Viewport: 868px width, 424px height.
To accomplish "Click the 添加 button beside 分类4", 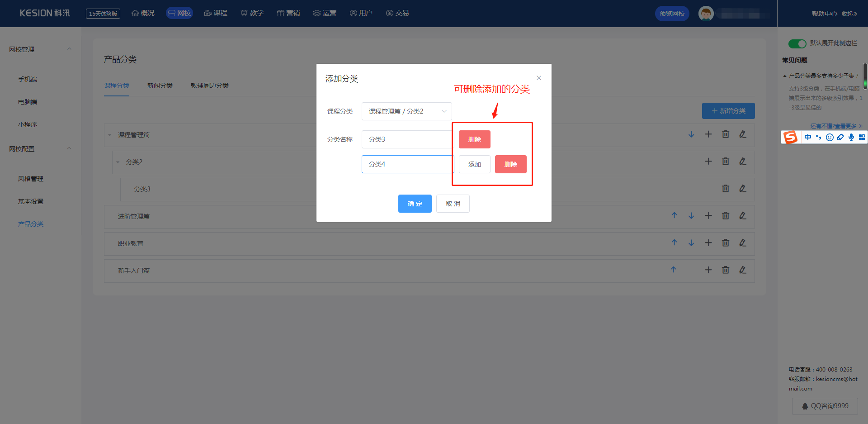I will tap(474, 164).
